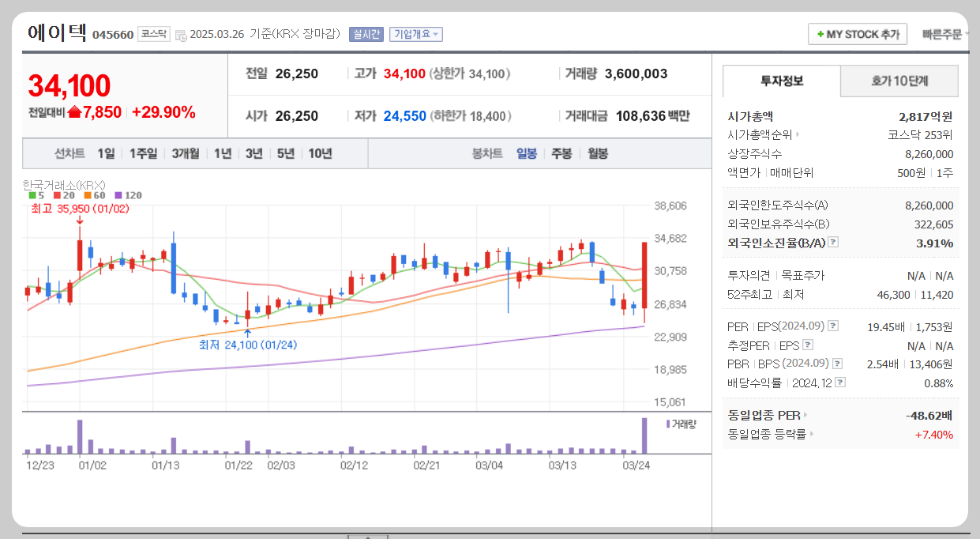This screenshot has height=539, width=980.
Task: Click the current price 34,100
Action: 69,85
